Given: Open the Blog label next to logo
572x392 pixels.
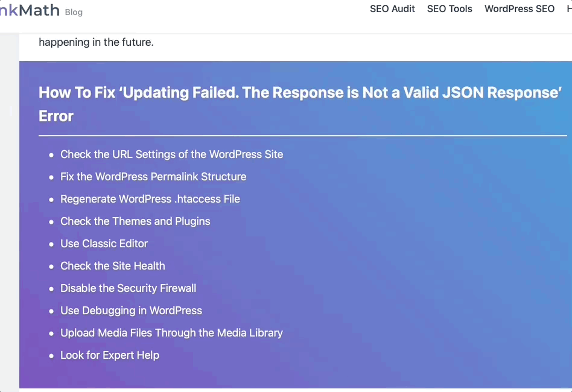Looking at the screenshot, I should (74, 13).
